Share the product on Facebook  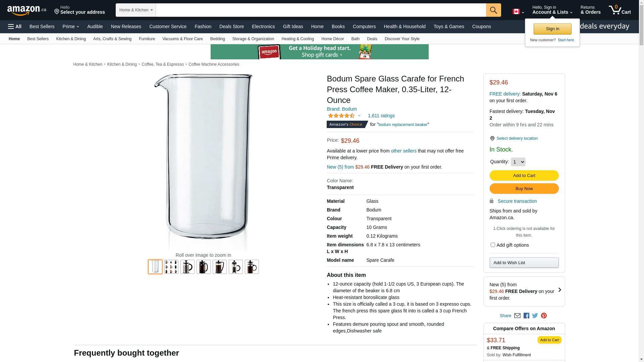(x=526, y=315)
